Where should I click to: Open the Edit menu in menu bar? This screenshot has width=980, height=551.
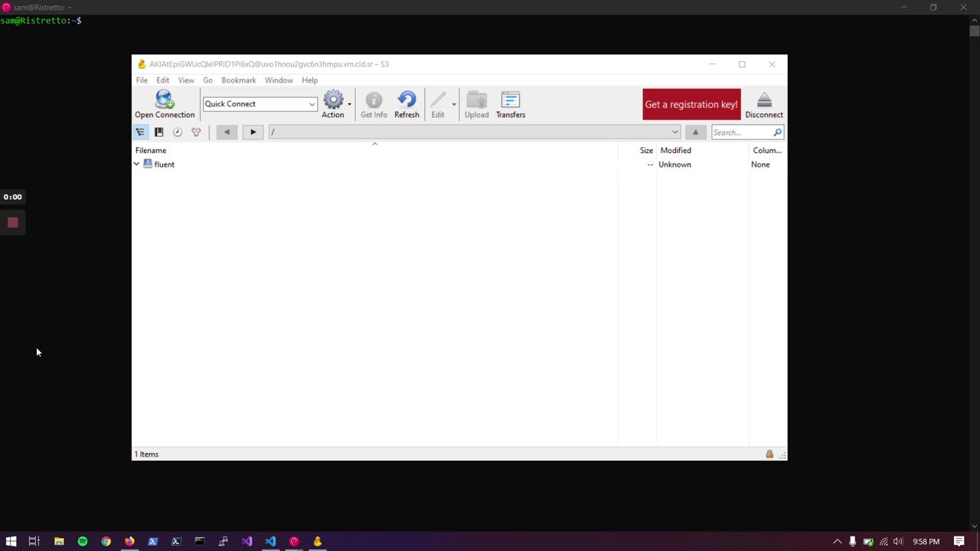(163, 80)
